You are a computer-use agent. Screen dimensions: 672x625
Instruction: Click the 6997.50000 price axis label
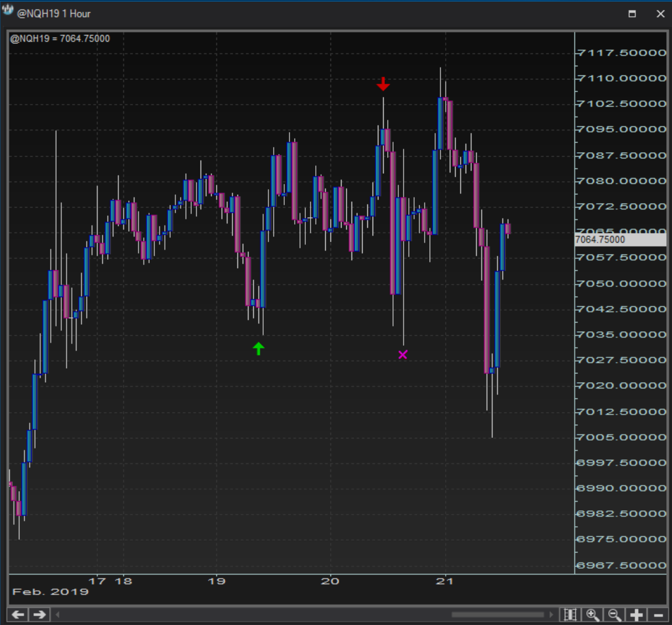click(622, 463)
